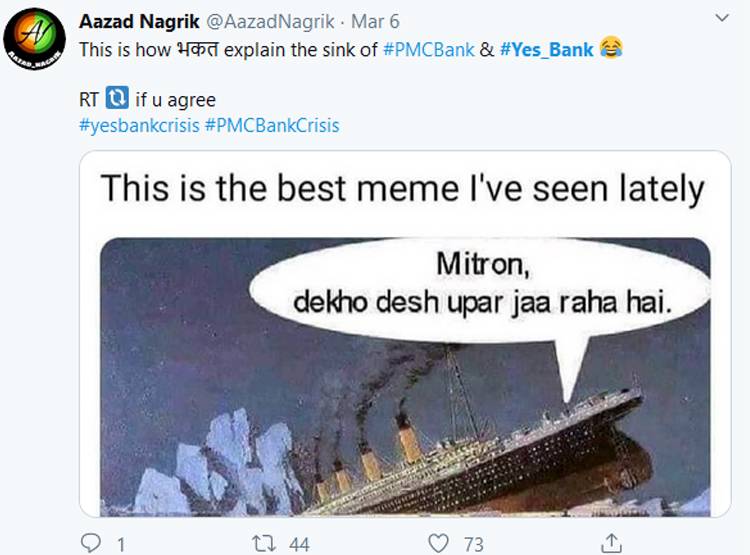Click the like count 73
Image resolution: width=750 pixels, height=555 pixels.
click(x=473, y=543)
